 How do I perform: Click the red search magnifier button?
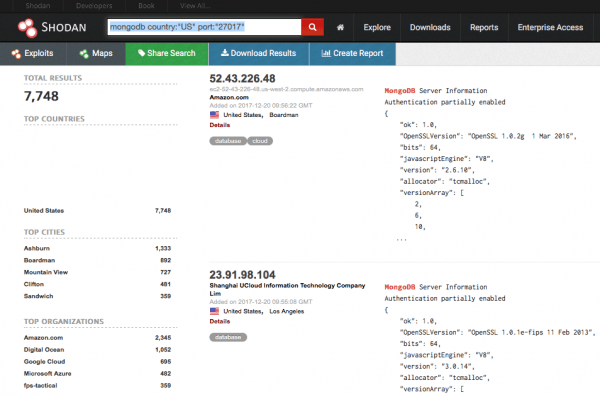[x=312, y=27]
